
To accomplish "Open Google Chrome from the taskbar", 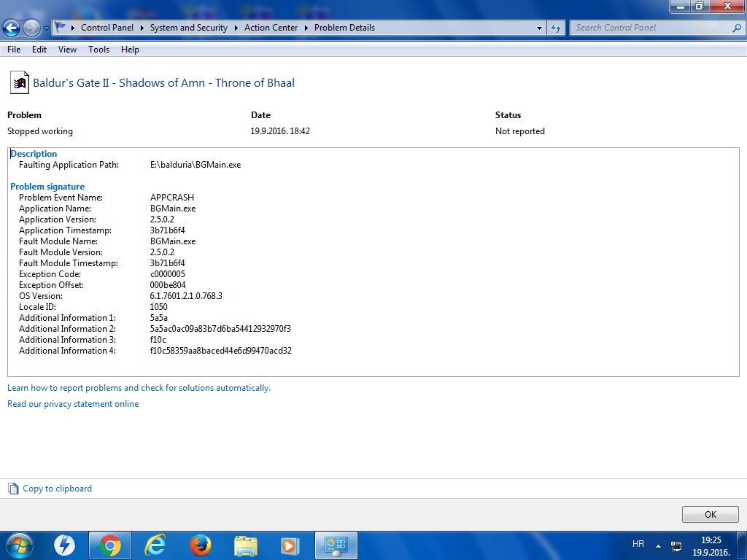I will [109, 545].
